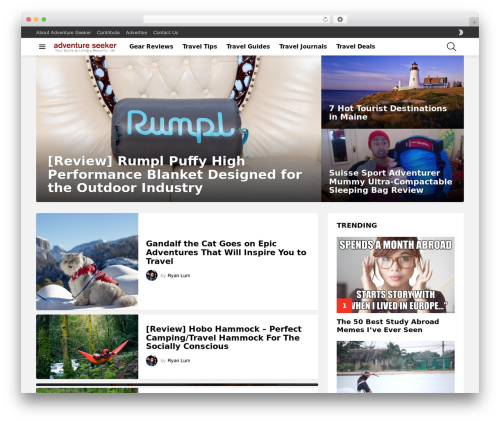Click Ryan Lum author name under Hobo Hammock
Viewport: 500px width, 423px height.
179,361
